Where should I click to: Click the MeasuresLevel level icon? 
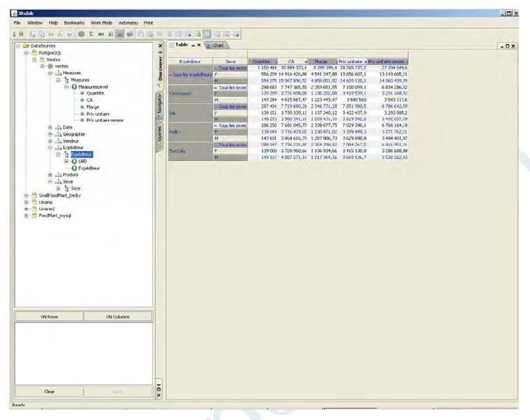click(74, 87)
